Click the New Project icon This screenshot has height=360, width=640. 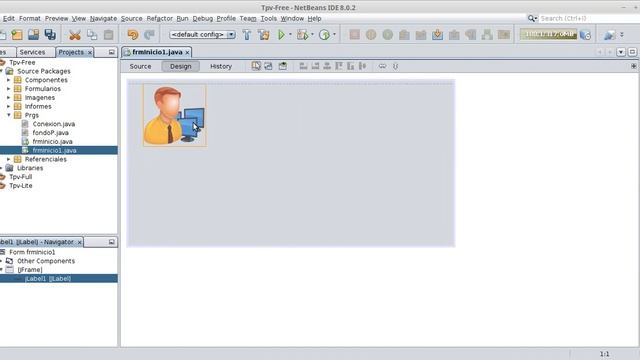tap(17, 35)
